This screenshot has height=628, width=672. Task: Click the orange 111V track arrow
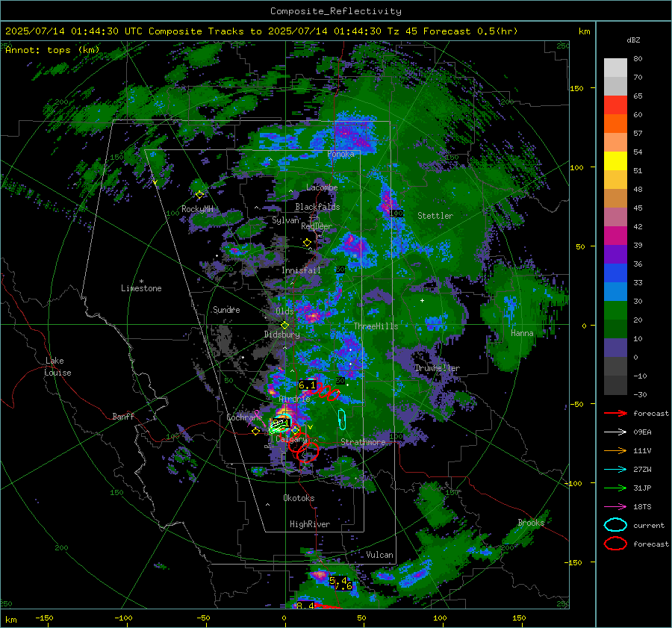click(615, 450)
